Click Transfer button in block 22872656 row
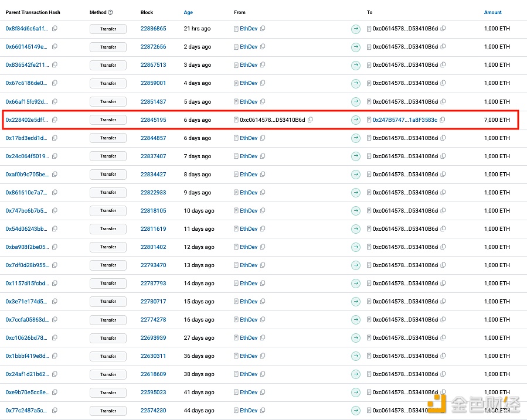The height and width of the screenshot is (420, 527). point(108,47)
